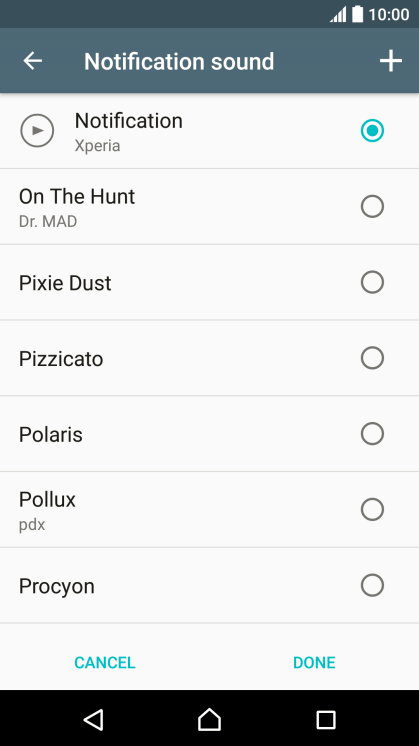Viewport: 419px width, 746px height.
Task: Tap DONE to confirm sound
Action: pyautogui.click(x=314, y=662)
